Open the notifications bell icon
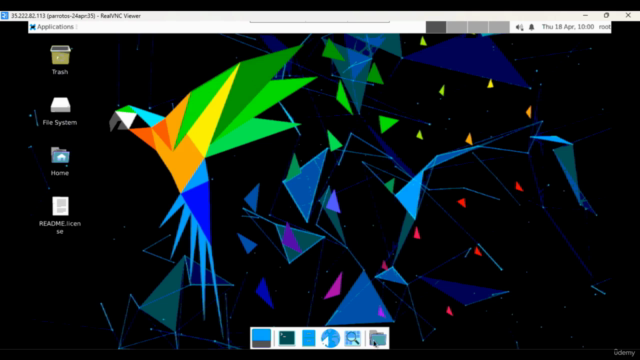 (x=531, y=27)
